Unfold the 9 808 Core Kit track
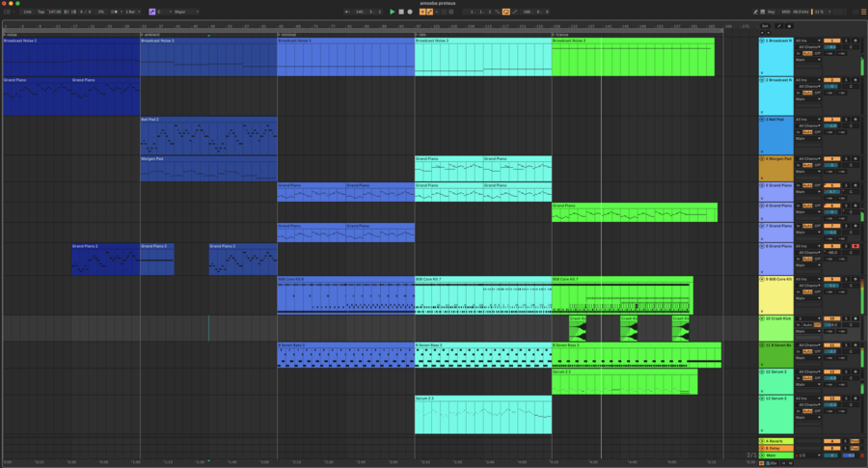 (763, 279)
